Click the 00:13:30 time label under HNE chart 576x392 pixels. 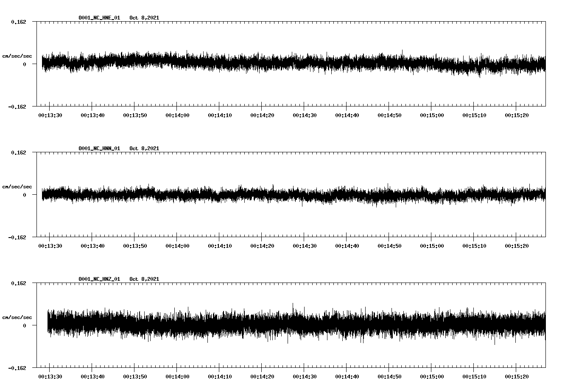point(50,115)
